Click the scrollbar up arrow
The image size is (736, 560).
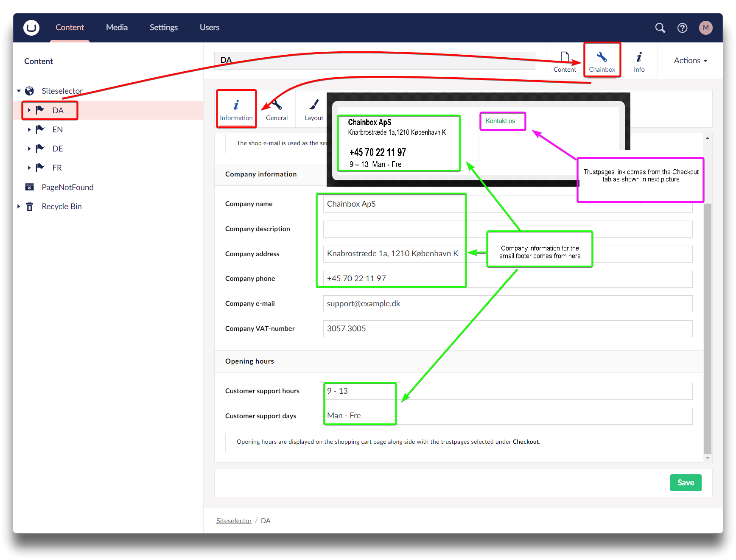coord(708,138)
